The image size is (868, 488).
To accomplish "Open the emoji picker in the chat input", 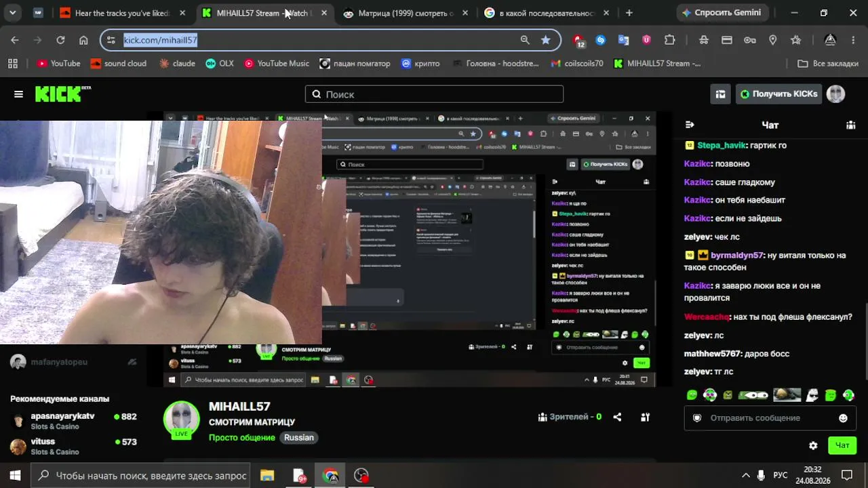I will [x=843, y=418].
